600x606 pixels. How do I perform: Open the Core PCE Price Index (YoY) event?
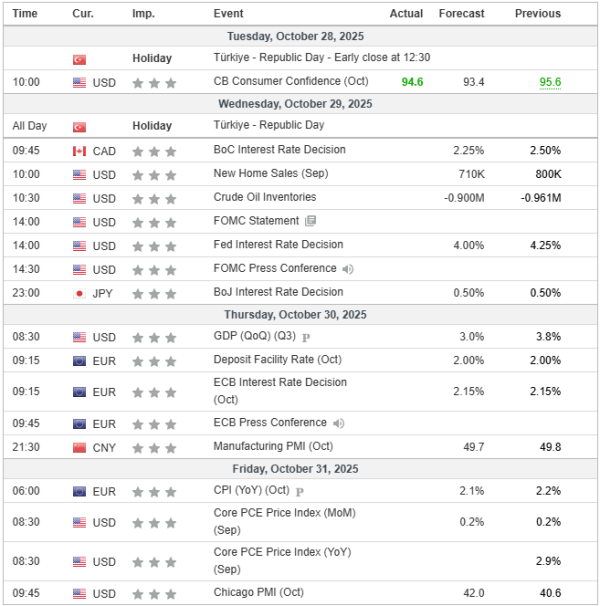point(284,559)
